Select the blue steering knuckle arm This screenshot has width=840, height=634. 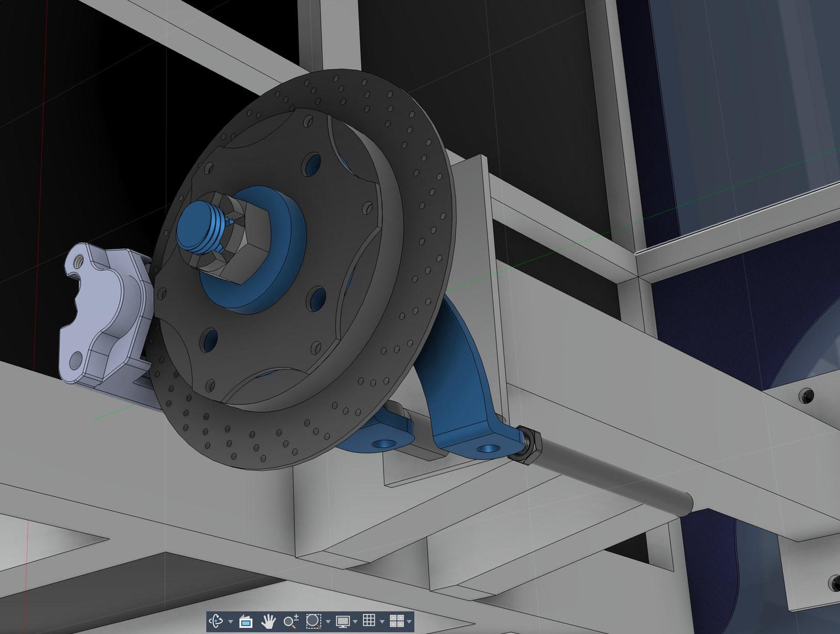pyautogui.click(x=462, y=383)
